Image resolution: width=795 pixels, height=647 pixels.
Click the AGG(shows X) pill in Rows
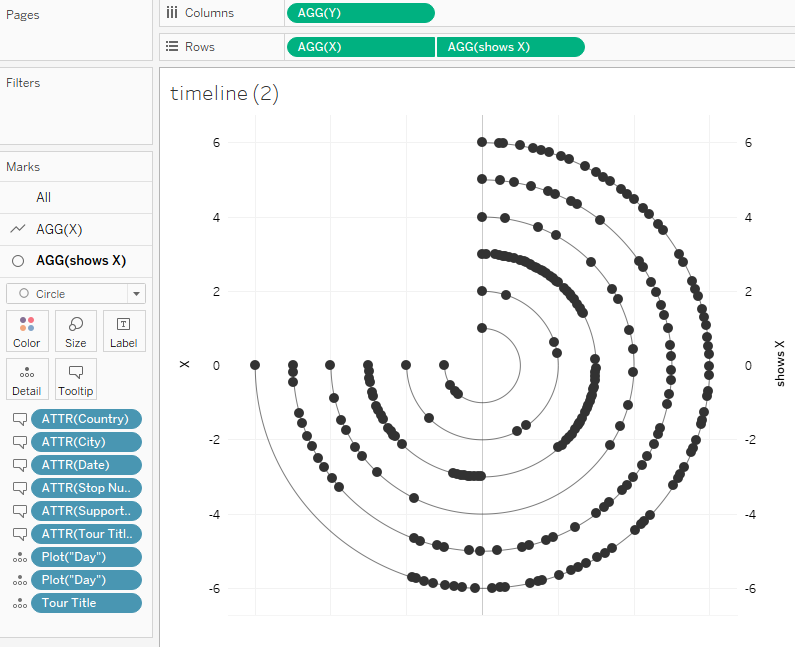click(510, 47)
